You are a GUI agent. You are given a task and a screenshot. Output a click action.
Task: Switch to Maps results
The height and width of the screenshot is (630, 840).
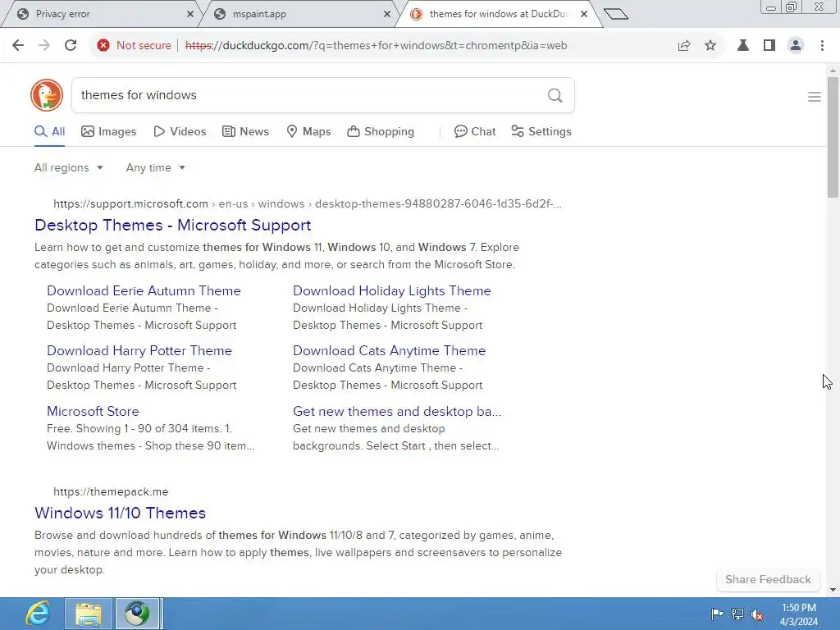[x=308, y=131]
